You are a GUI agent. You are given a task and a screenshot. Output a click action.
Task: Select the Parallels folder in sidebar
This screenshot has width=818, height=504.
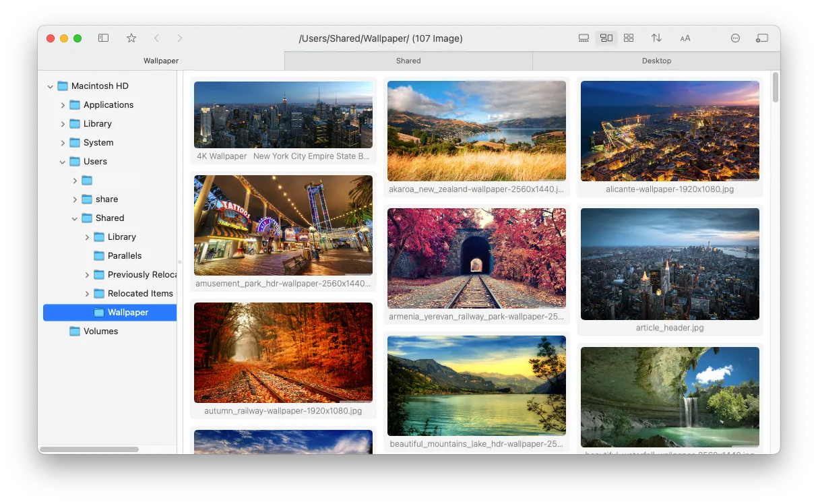124,255
